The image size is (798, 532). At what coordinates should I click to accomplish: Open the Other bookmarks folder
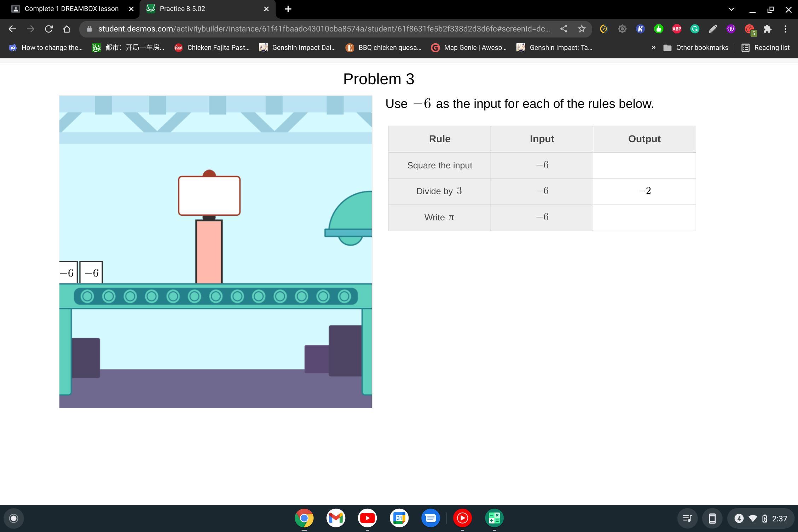[695, 47]
